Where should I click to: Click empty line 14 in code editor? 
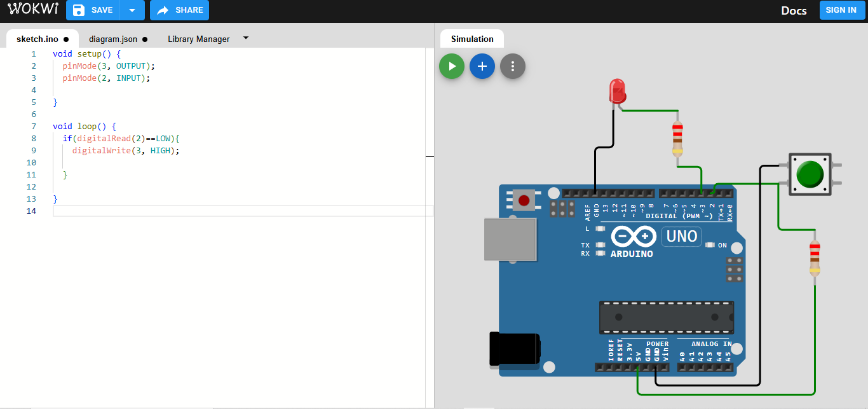241,211
